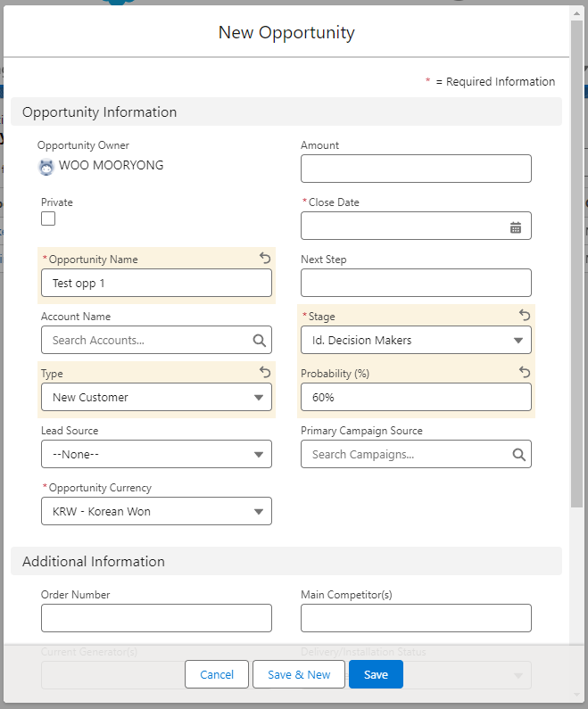Expand the Type dropdown list
This screenshot has height=709, width=588.
click(156, 397)
